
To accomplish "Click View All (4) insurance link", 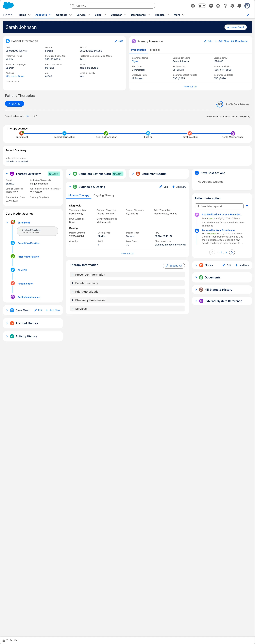I will coord(190,87).
